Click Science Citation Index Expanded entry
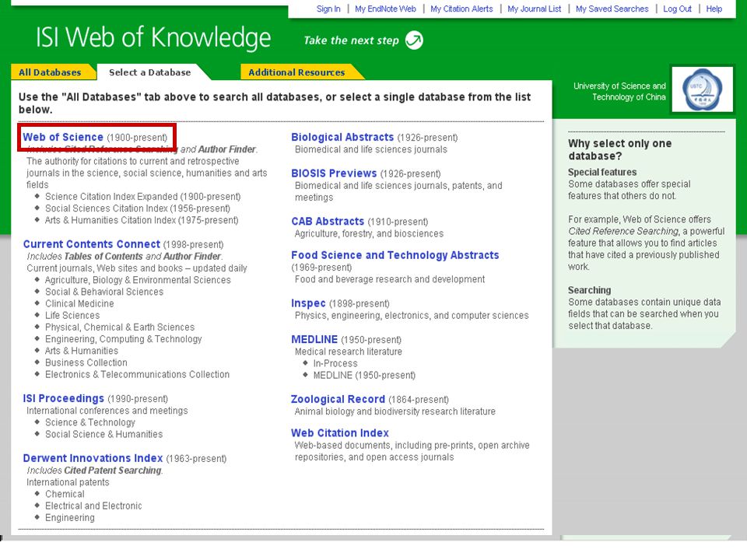The height and width of the screenshot is (560, 747). pos(143,197)
